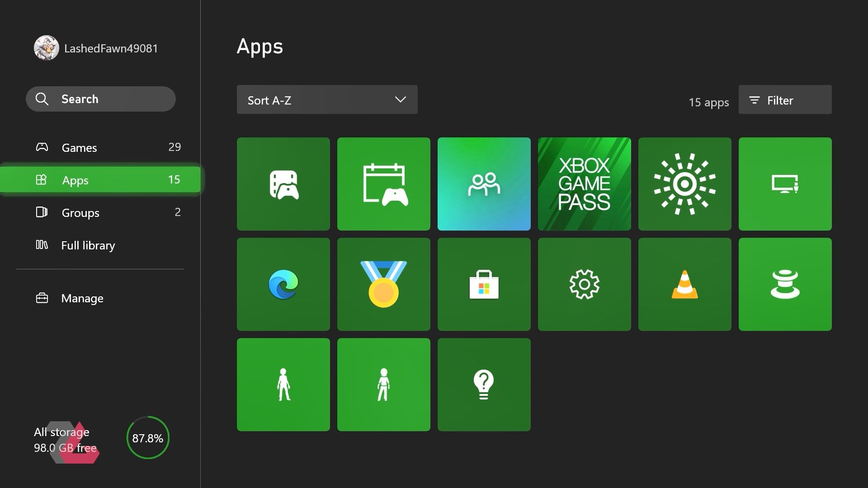Screen dimensions: 868x488
Task: Select the Apps sidebar item
Action: [x=100, y=179]
